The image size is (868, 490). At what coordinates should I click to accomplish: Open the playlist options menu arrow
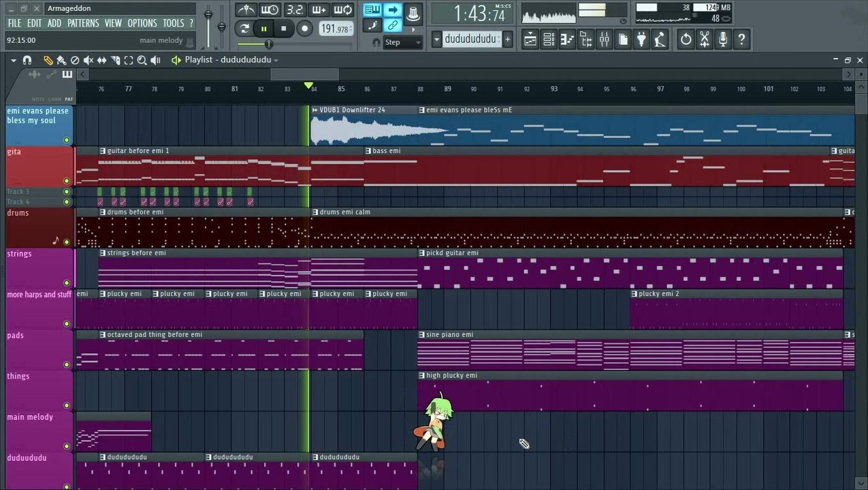pyautogui.click(x=14, y=60)
